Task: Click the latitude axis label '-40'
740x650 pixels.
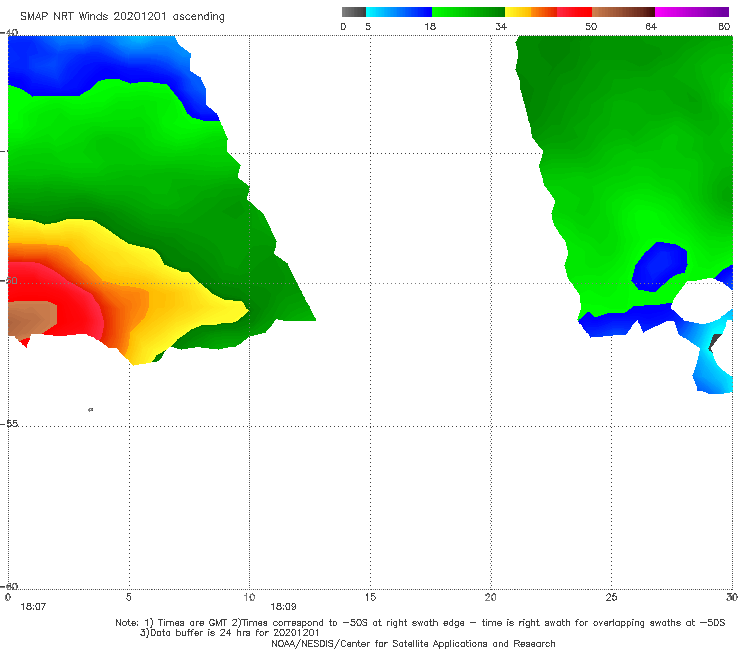Action: 9,33
